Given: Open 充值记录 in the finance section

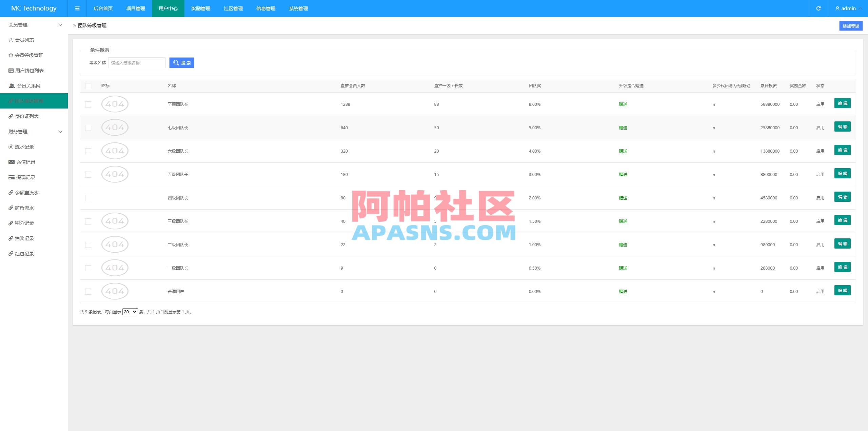Looking at the screenshot, I should (x=25, y=162).
